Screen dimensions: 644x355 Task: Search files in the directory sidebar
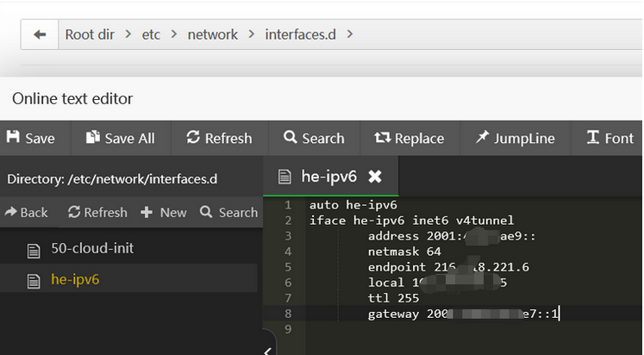coord(228,212)
